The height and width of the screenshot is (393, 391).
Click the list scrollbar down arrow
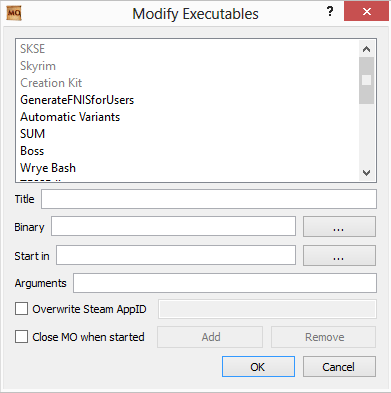coord(366,173)
